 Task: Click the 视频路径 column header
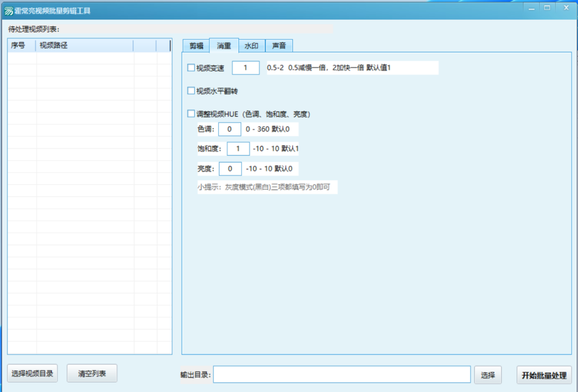tap(85, 46)
